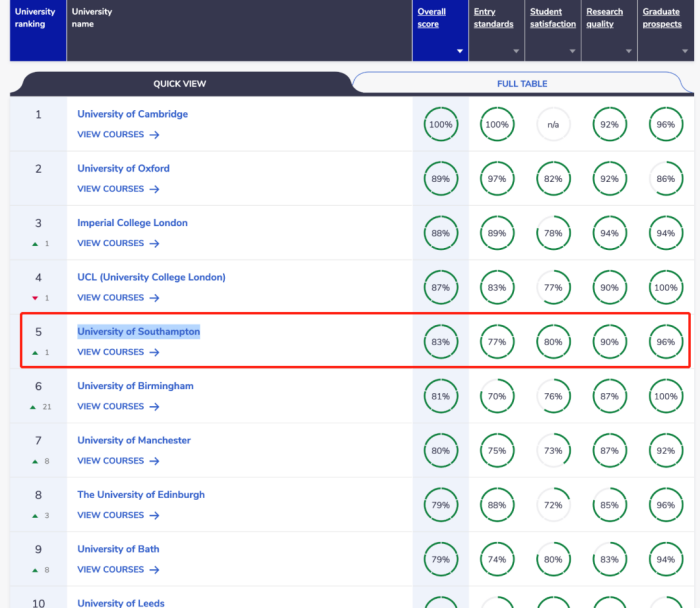The height and width of the screenshot is (608, 700).
Task: View courses for University of Cambridge
Action: (118, 134)
